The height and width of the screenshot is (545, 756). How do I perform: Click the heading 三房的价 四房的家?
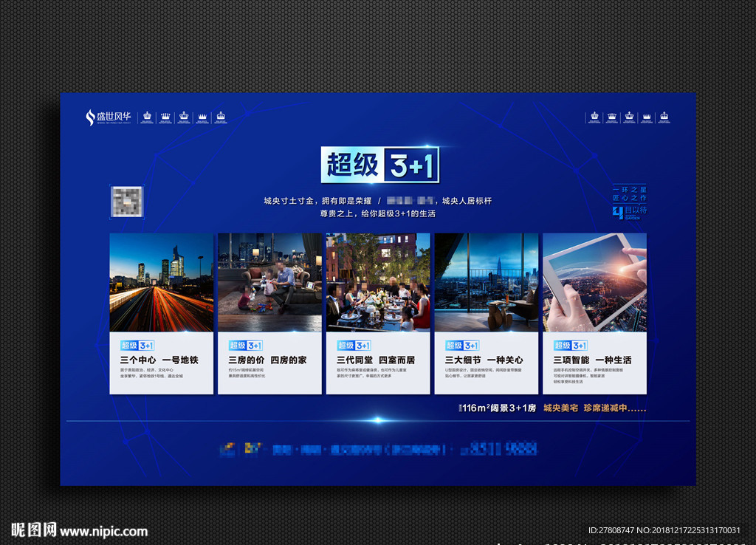[x=267, y=360]
